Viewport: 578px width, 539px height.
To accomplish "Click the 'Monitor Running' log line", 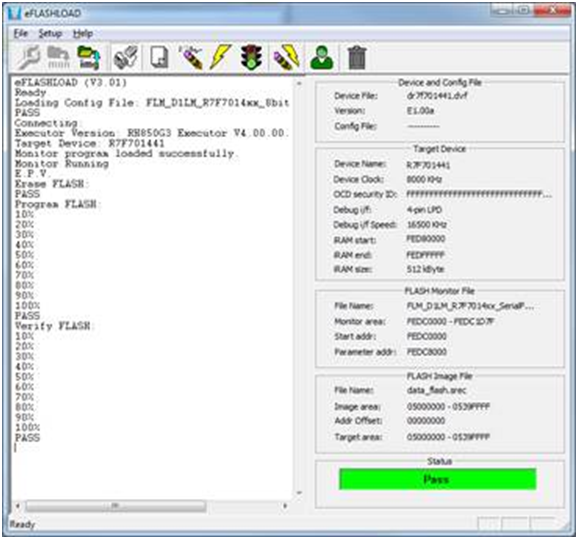I will tap(62, 163).
